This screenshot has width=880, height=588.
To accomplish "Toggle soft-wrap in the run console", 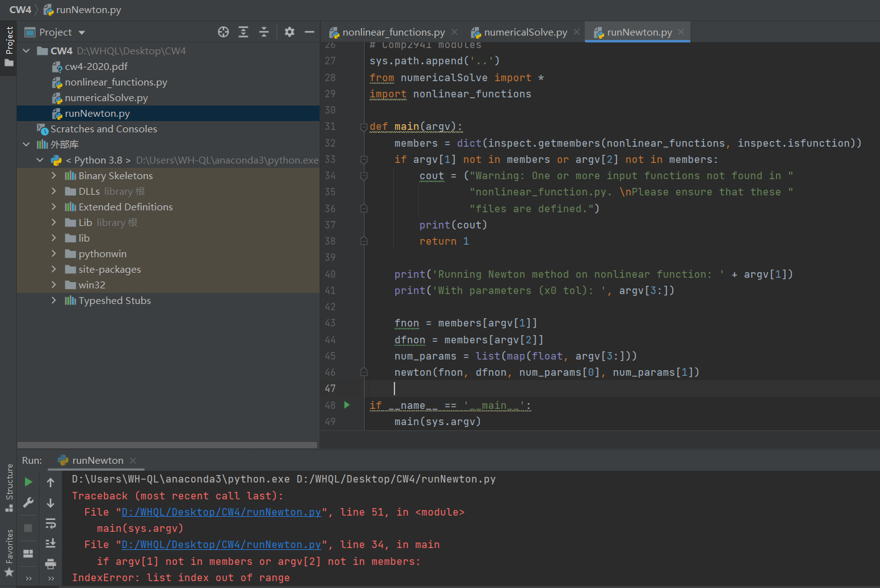I will tap(51, 524).
